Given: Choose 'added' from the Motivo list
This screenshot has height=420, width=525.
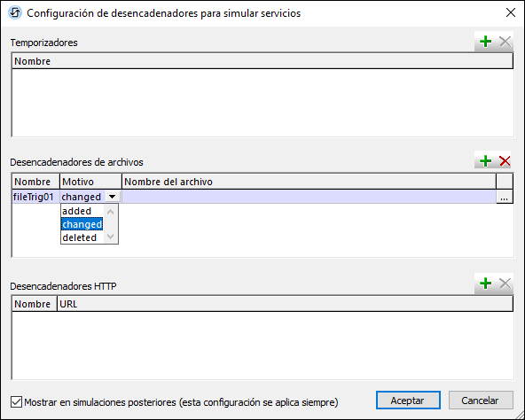Looking at the screenshot, I should point(76,211).
